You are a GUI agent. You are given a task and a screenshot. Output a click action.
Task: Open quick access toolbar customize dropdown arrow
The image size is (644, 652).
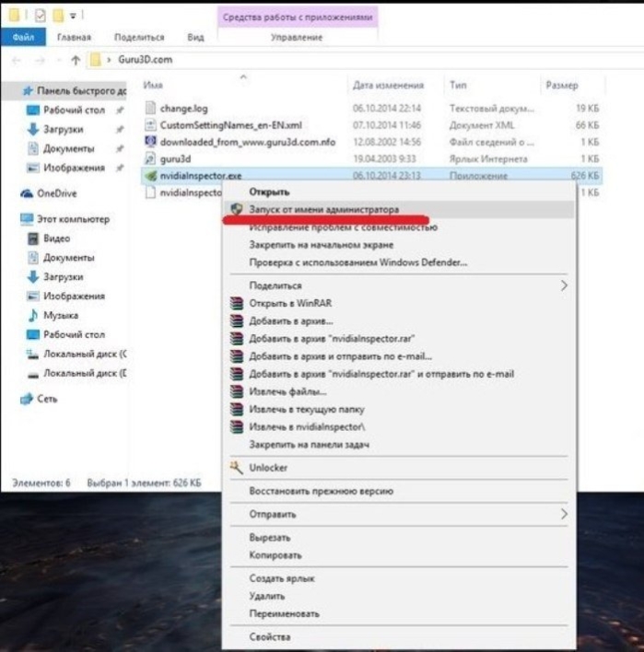73,16
